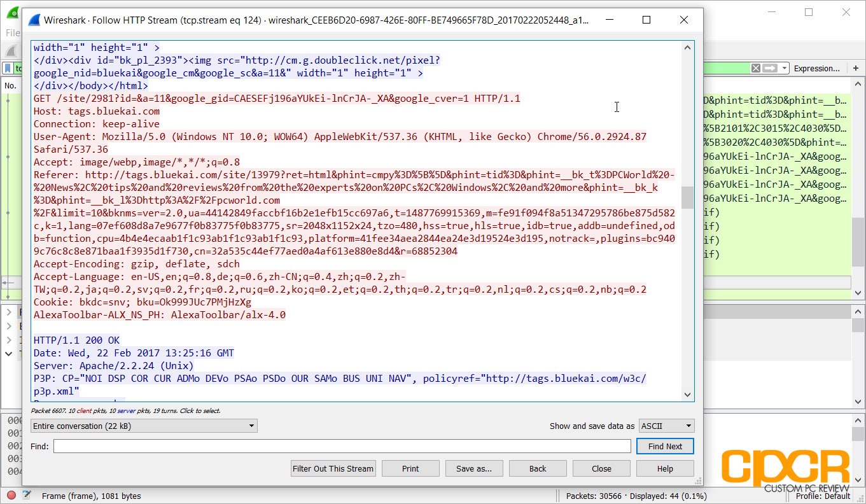Open the ASCII data format dropdown
The width and height of the screenshot is (866, 504).
666,426
